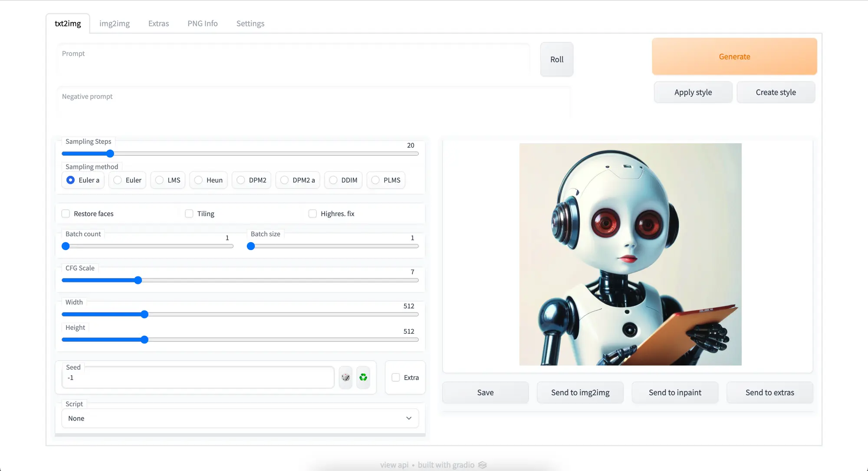868x471 pixels.
Task: Open the PNG Info tab
Action: [x=202, y=23]
